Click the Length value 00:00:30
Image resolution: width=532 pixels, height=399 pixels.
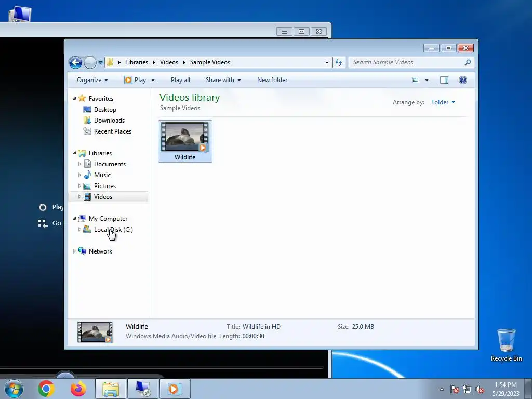253,336
